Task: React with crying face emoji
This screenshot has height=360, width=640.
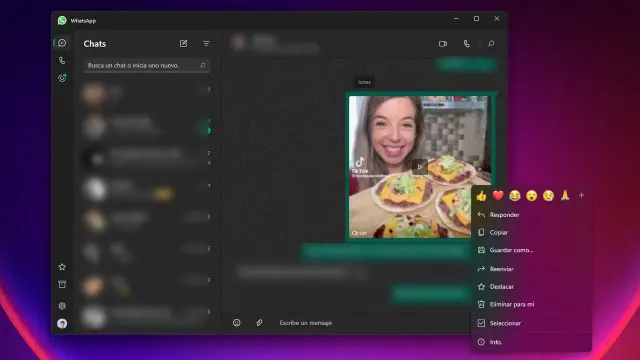Action: 548,196
